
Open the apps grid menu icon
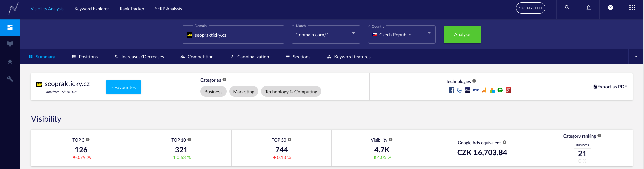point(632,8)
